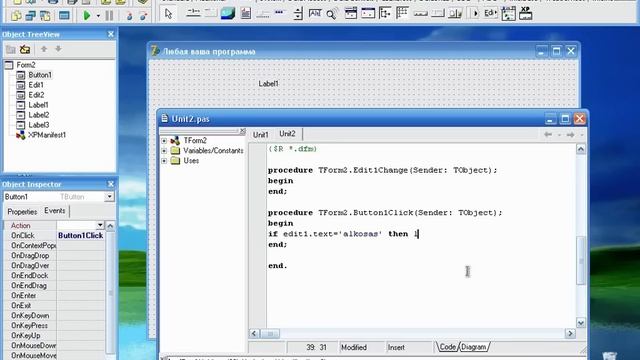This screenshot has width=640, height=360.
Task: Pick the PageScroller arrow component from palette
Action: click(x=475, y=13)
